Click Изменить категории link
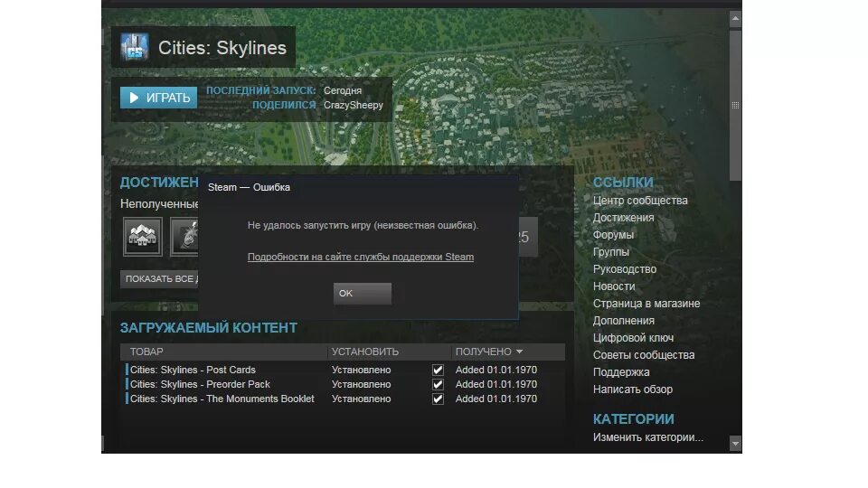 click(x=647, y=437)
